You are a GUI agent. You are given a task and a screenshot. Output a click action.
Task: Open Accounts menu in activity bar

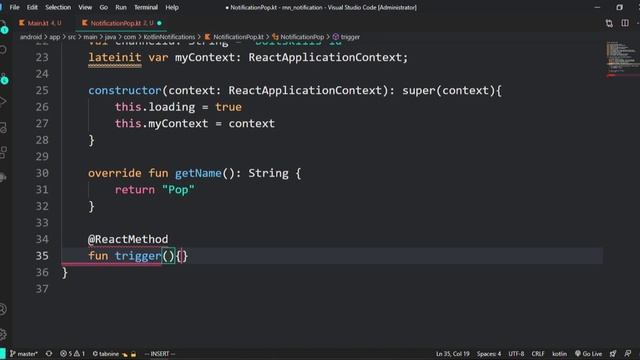click(x=3, y=309)
